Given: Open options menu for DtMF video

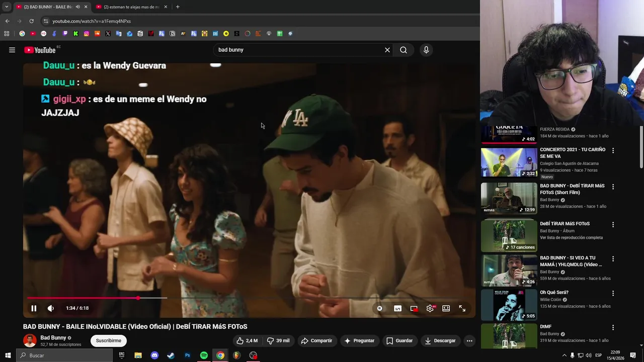Looking at the screenshot, I should (x=613, y=327).
